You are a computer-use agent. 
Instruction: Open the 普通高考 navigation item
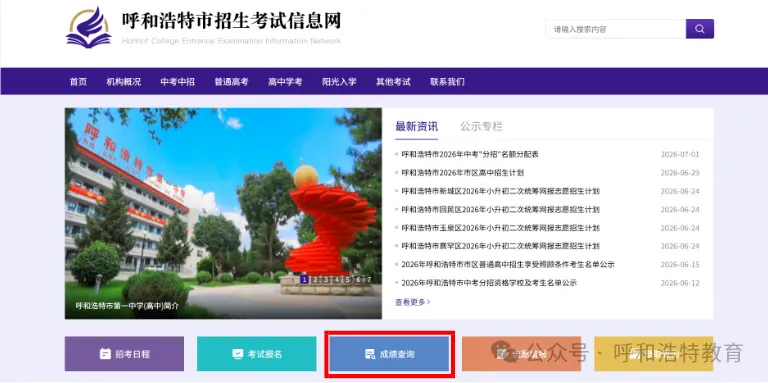[231, 82]
